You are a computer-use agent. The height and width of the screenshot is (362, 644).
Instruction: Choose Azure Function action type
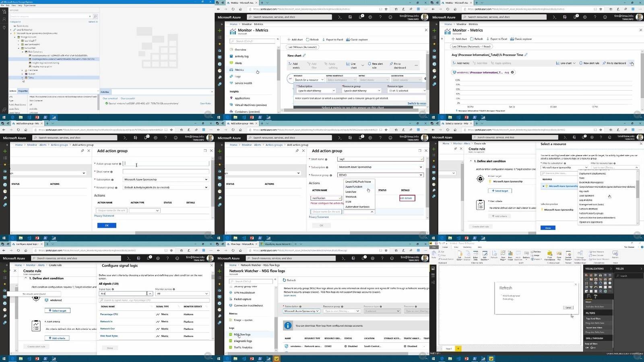coord(354,186)
